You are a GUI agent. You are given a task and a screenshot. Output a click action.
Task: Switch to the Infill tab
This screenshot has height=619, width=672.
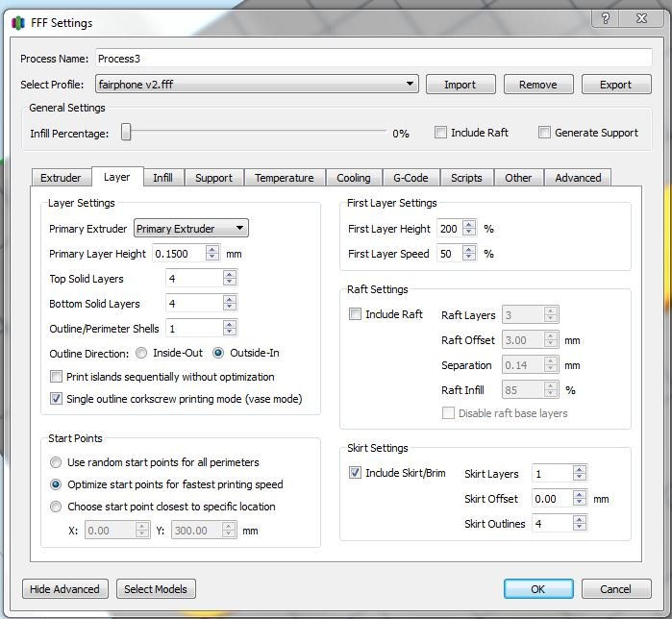162,178
